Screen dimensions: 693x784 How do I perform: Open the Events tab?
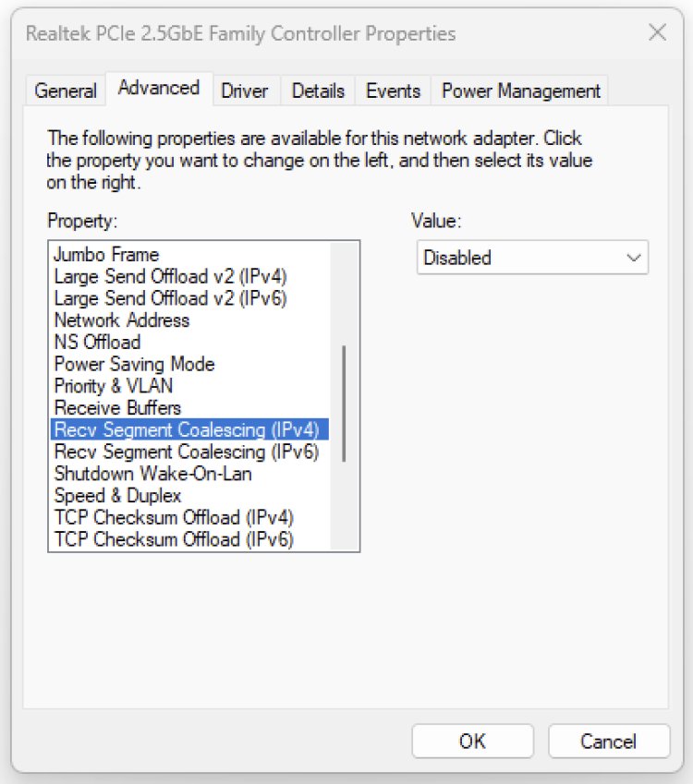coord(393,90)
